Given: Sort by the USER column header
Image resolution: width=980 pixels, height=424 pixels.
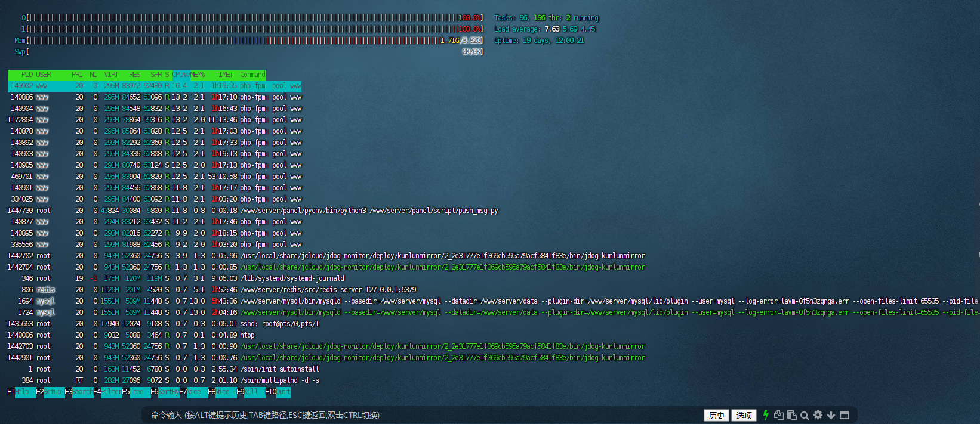Looking at the screenshot, I should pos(44,75).
